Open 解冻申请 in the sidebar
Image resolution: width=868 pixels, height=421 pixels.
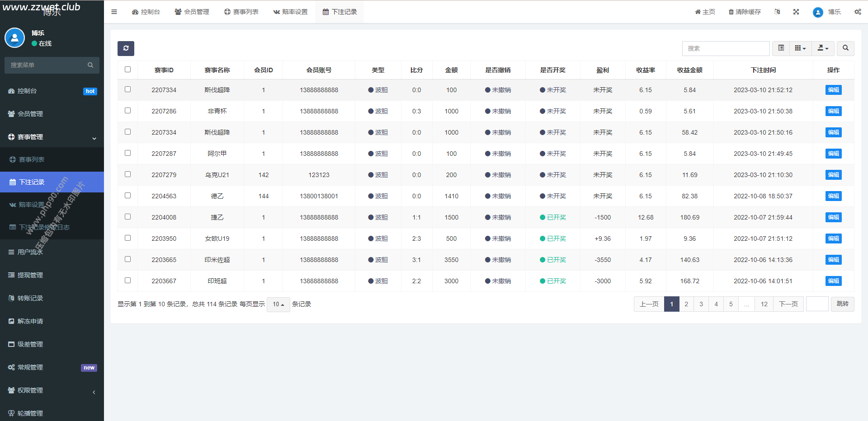coord(52,321)
